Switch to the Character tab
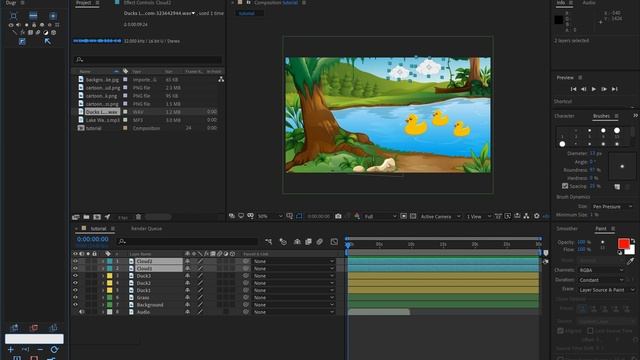Viewport: 640px width, 360px height. (x=564, y=116)
